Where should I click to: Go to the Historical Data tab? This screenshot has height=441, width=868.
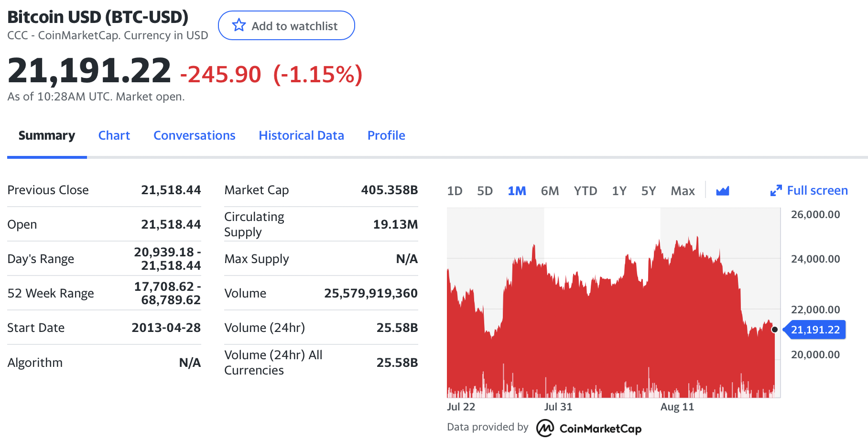point(301,135)
